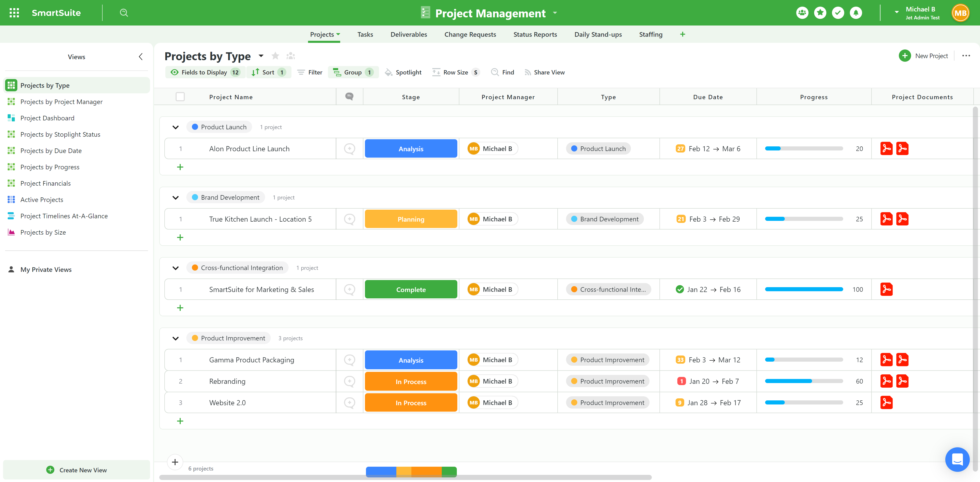Image resolution: width=980 pixels, height=482 pixels.
Task: Open first PDF document for Rebranding
Action: tap(886, 381)
